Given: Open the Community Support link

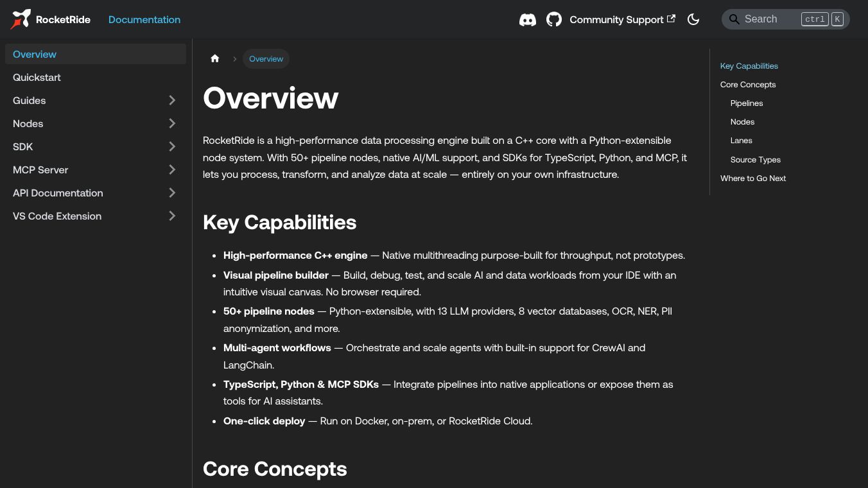Looking at the screenshot, I should tap(616, 19).
